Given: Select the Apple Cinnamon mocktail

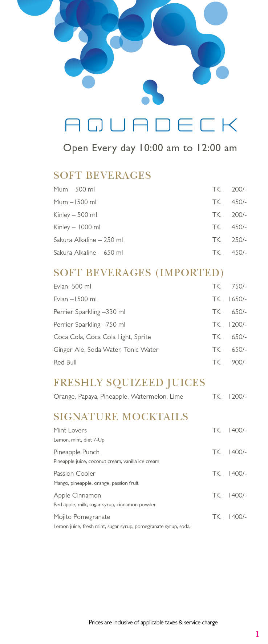Looking at the screenshot, I should (x=77, y=495).
